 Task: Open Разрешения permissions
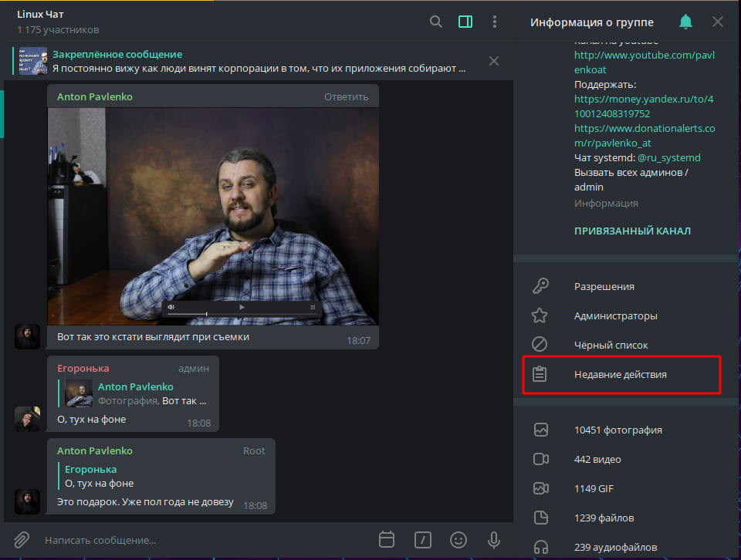pyautogui.click(x=627, y=287)
